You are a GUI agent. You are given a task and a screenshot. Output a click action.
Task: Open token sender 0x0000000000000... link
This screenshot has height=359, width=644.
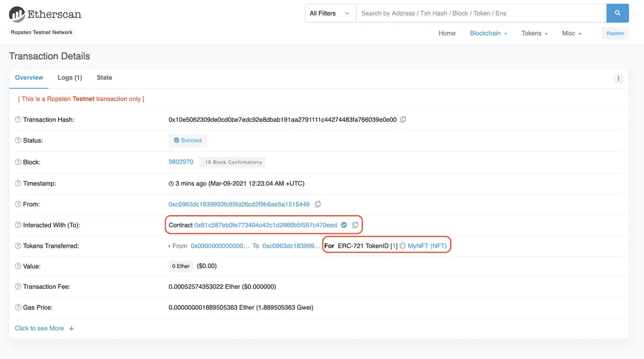(x=220, y=246)
